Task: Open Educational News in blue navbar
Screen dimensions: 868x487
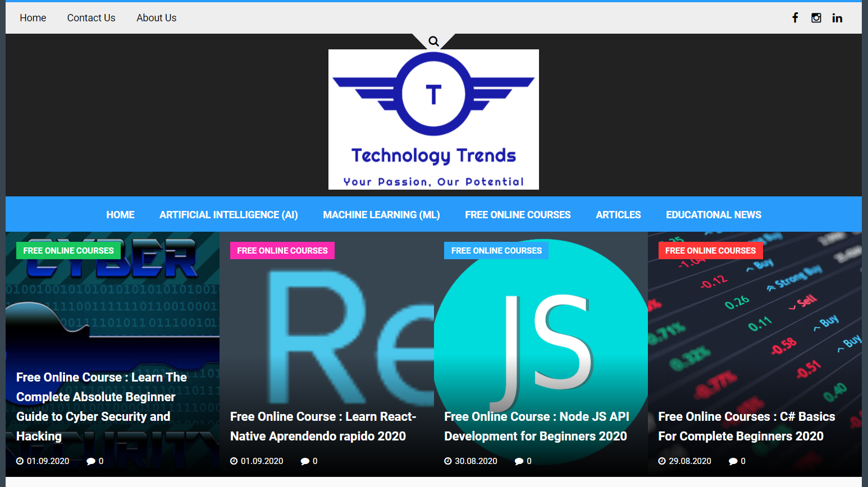Action: (x=713, y=215)
